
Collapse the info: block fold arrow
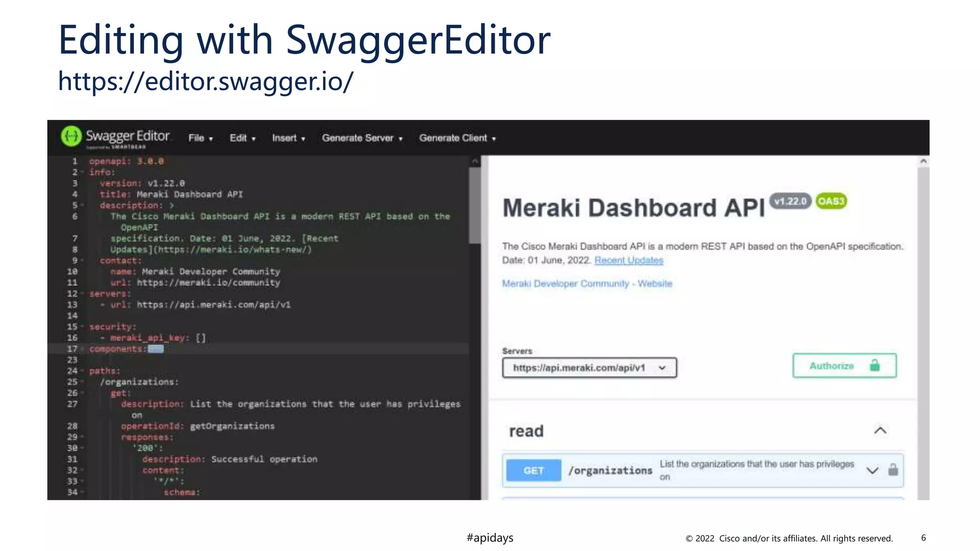[82, 172]
